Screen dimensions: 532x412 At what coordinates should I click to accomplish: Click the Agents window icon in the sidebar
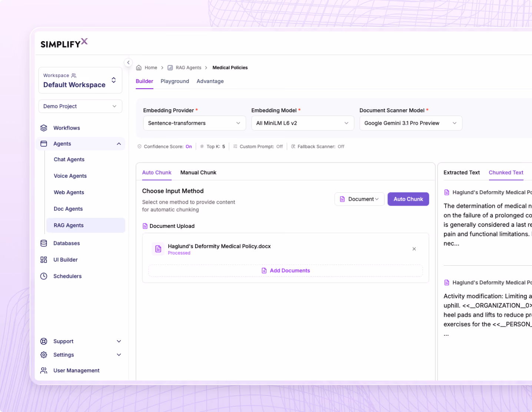click(44, 144)
